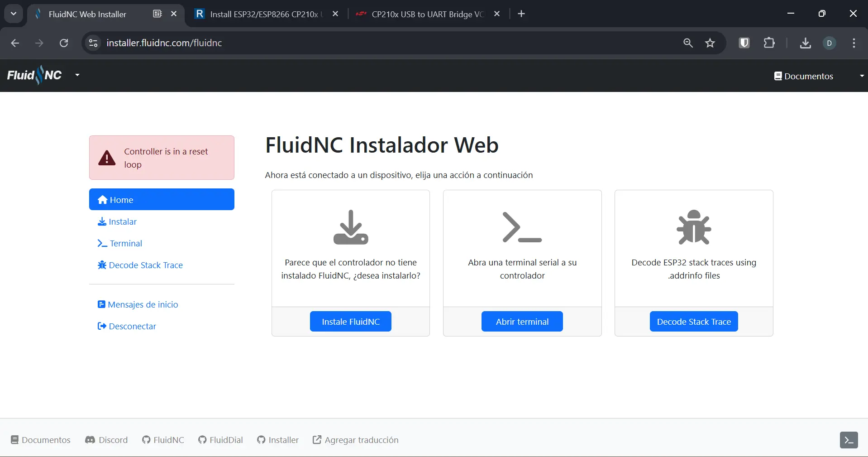The width and height of the screenshot is (868, 457).
Task: Click the Desconectar exit icon
Action: click(x=101, y=326)
